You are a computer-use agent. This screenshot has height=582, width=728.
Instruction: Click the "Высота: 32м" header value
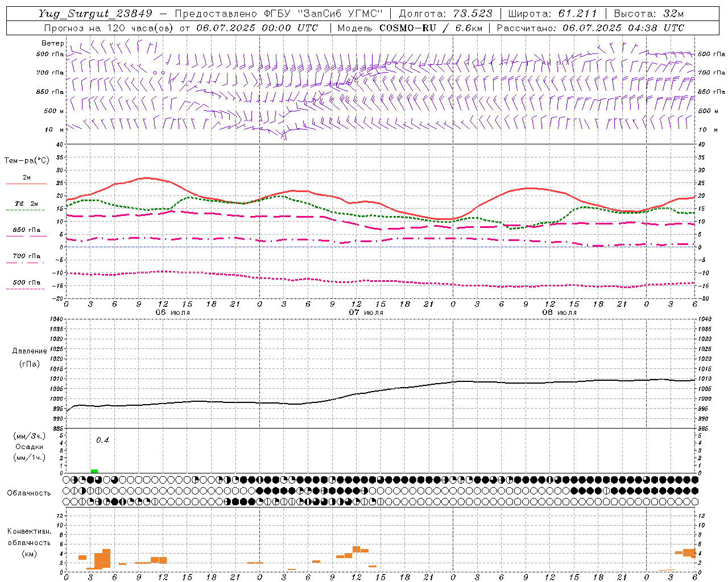point(648,14)
